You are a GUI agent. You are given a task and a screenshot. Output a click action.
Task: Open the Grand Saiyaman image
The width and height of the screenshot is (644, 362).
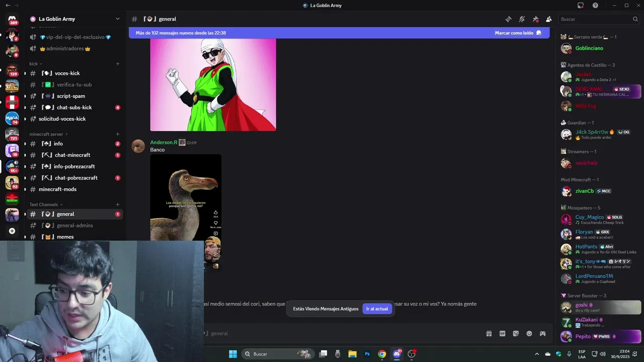pos(213,84)
